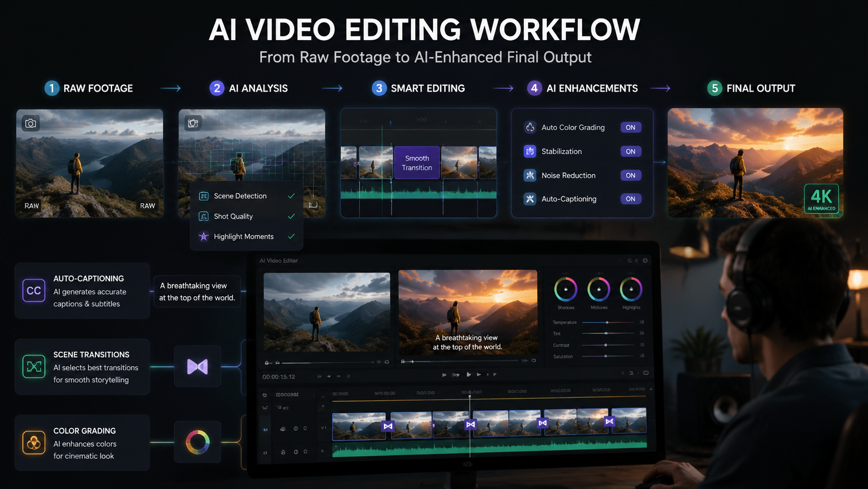The image size is (868, 489).
Task: Click the camera icon on Raw Footage preview
Action: click(31, 123)
